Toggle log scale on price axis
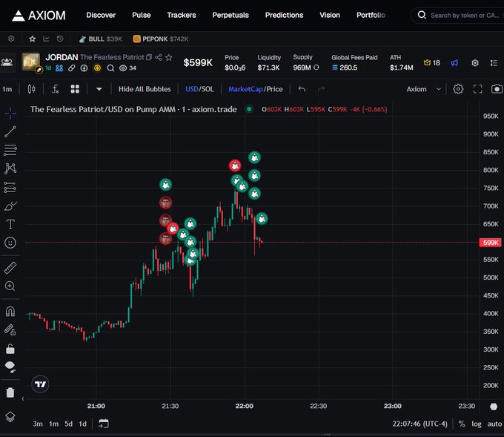 (x=477, y=424)
